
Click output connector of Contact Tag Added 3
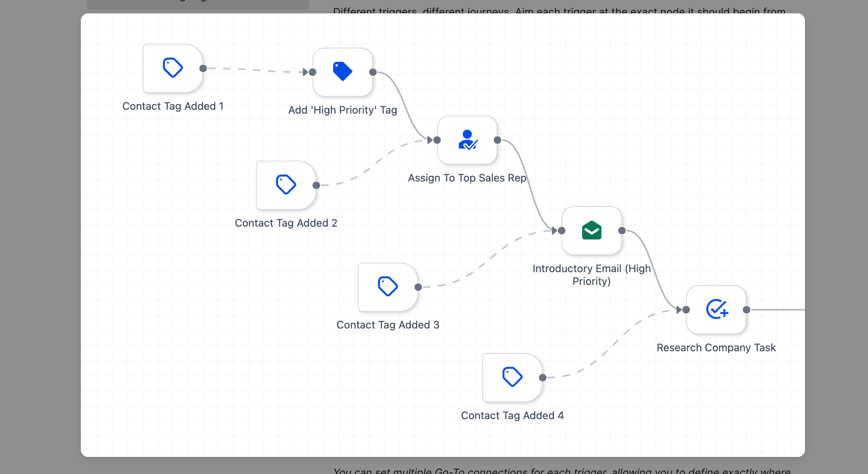[418, 287]
